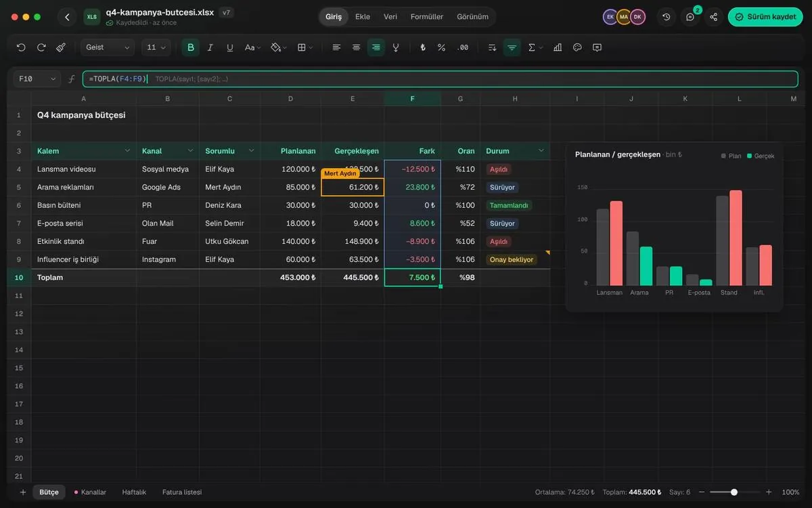Click the sort icon in toolbar
The width and height of the screenshot is (812, 508).
click(x=492, y=47)
